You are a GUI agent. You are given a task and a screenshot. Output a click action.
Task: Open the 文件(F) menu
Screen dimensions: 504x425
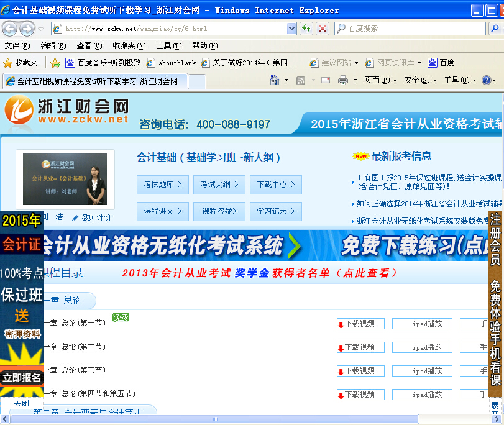click(17, 46)
